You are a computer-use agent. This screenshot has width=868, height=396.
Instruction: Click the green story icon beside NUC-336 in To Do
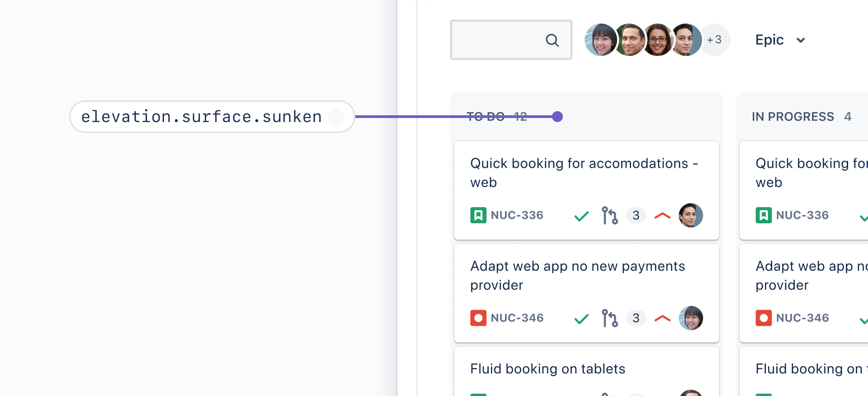pos(478,215)
